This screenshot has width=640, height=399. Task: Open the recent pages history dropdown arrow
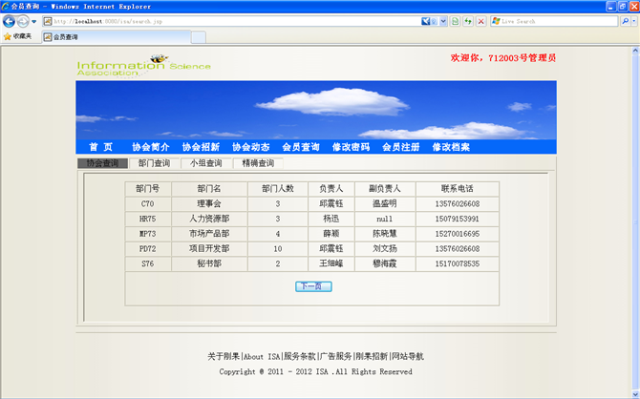click(x=34, y=21)
